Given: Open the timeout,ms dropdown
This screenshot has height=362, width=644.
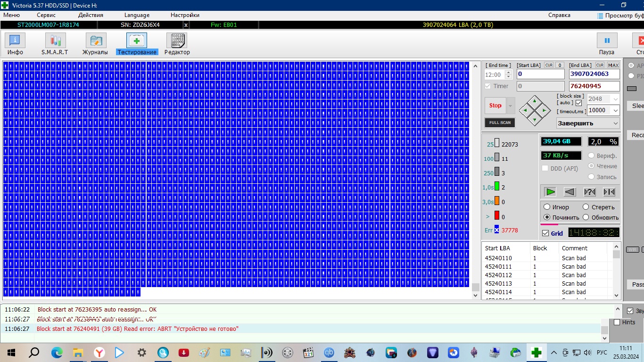Looking at the screenshot, I should click(x=615, y=110).
